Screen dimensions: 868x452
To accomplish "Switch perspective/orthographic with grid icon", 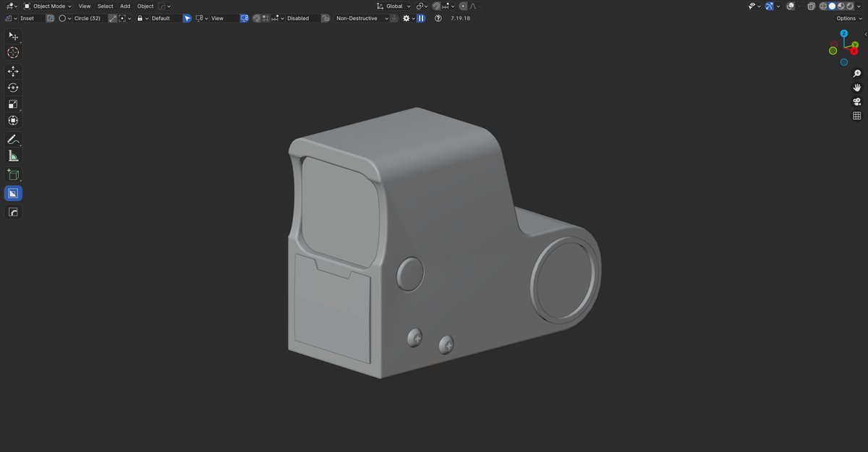I will (x=857, y=116).
